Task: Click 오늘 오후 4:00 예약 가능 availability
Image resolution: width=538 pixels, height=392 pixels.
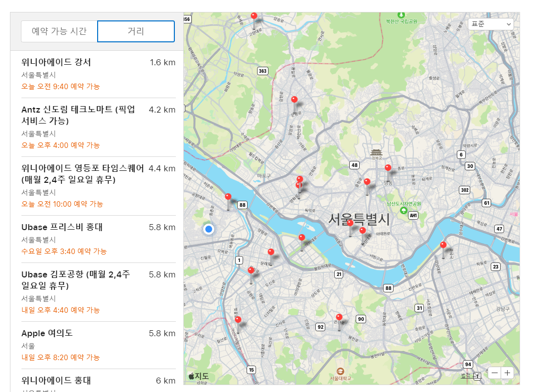Action: [x=60, y=145]
